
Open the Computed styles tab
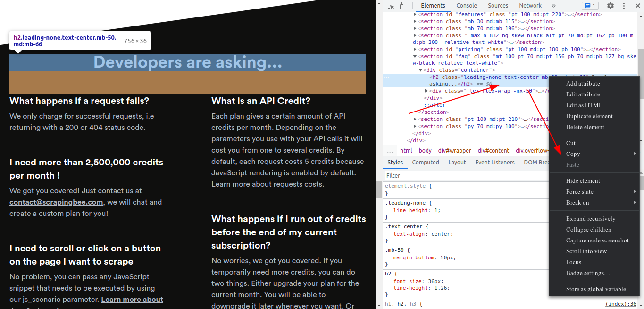[x=425, y=163]
